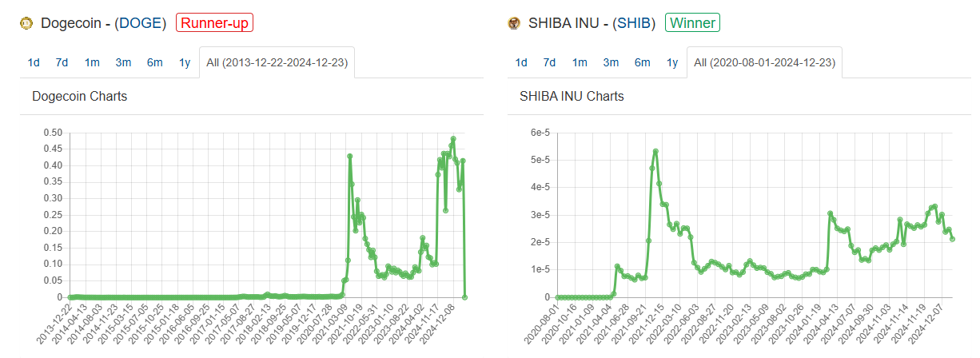980x358 pixels.
Task: Click the 2021-03-09 date on Dogecoin x-axis
Action: pyautogui.click(x=331, y=324)
